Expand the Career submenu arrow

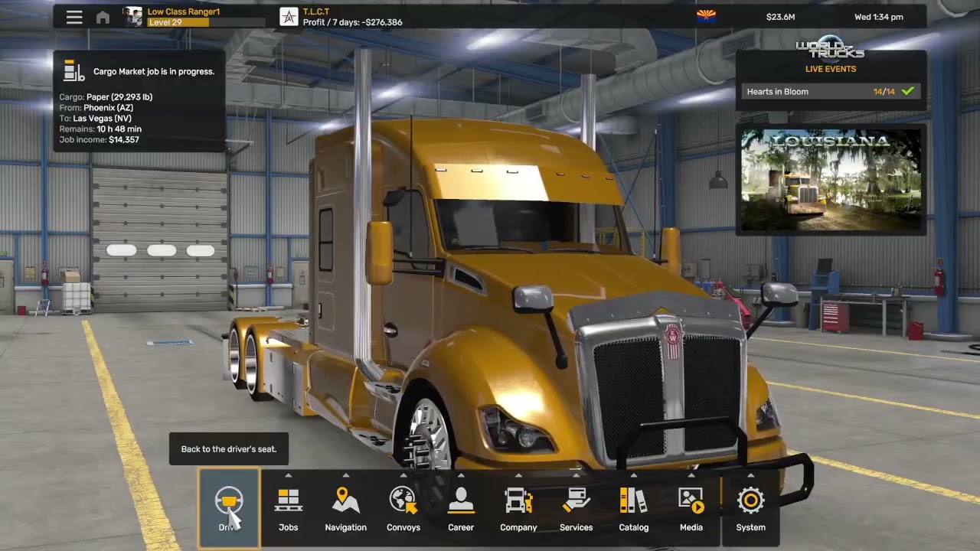(461, 474)
